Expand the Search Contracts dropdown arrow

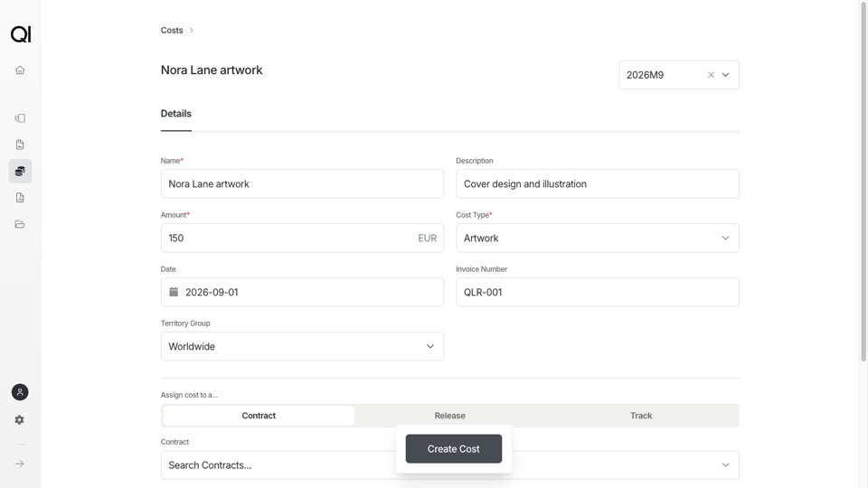coord(725,465)
